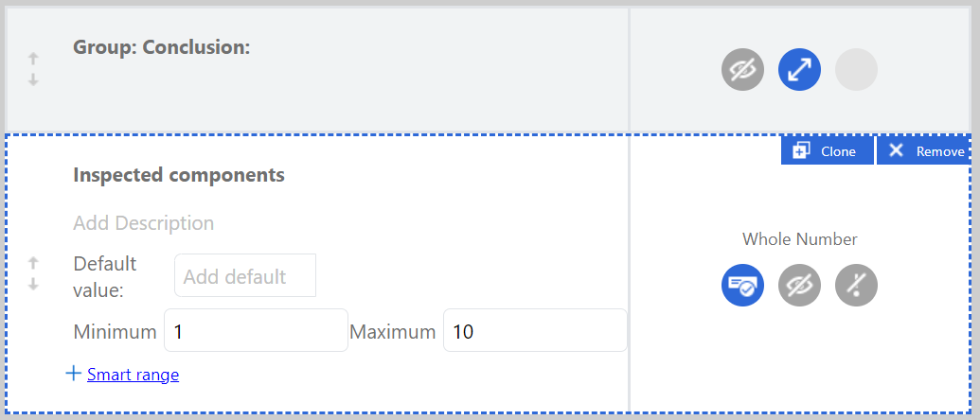Remove the Inspected components field
This screenshot has height=420, width=980.
click(x=927, y=151)
